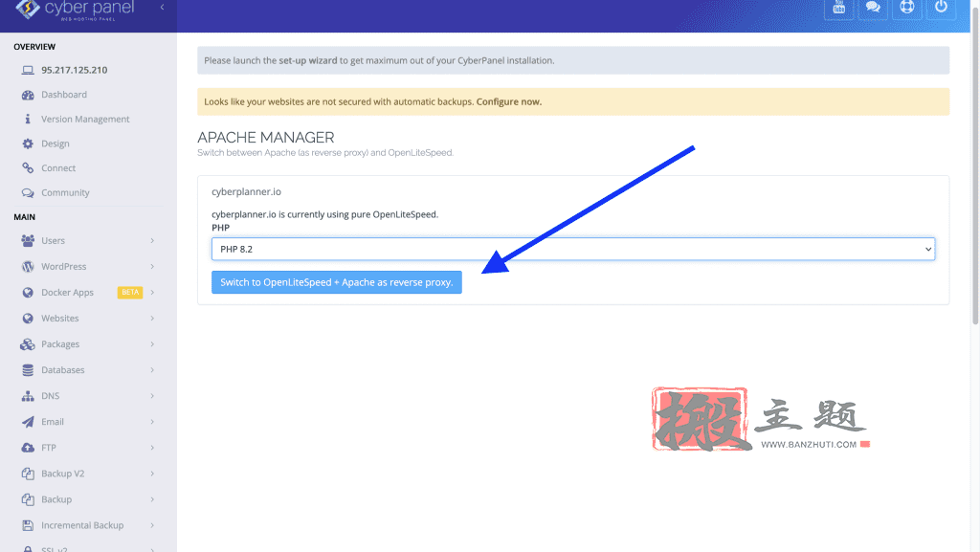Click the Design gear icon
The image size is (980, 552).
28,144
